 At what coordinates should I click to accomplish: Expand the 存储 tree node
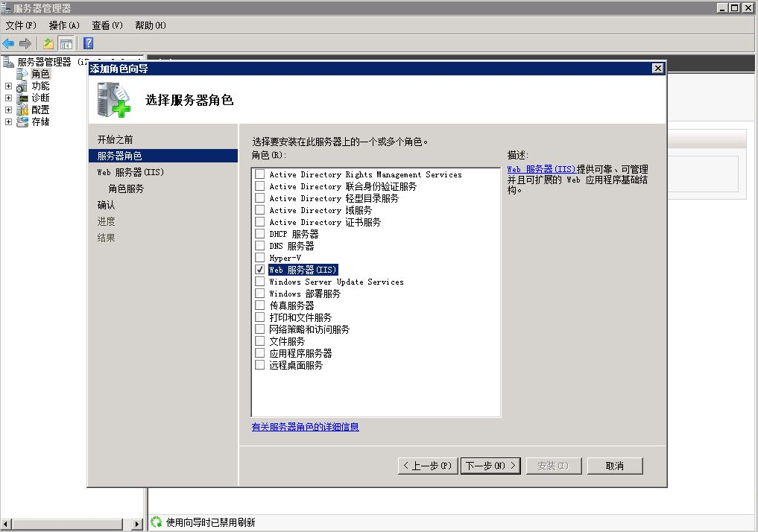click(8, 121)
